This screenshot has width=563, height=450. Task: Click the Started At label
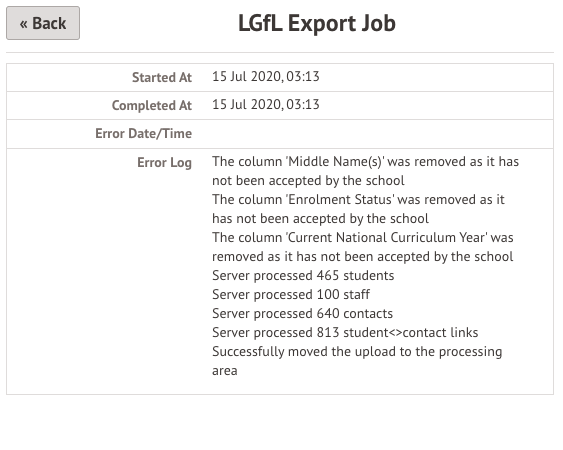(162, 77)
